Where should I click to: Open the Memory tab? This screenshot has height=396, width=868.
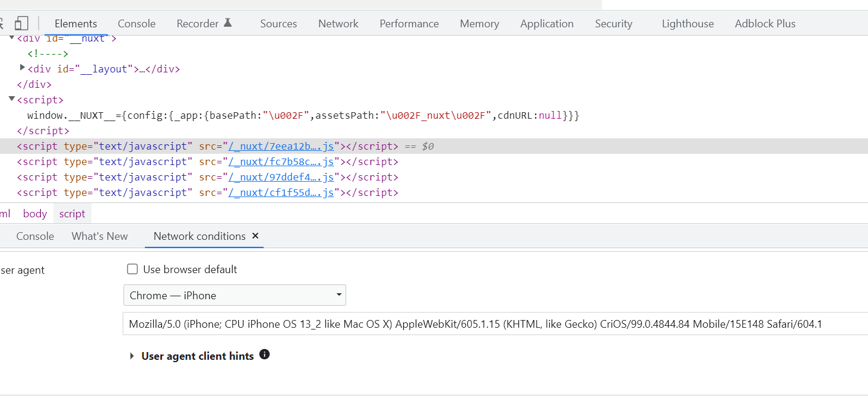[x=479, y=24]
